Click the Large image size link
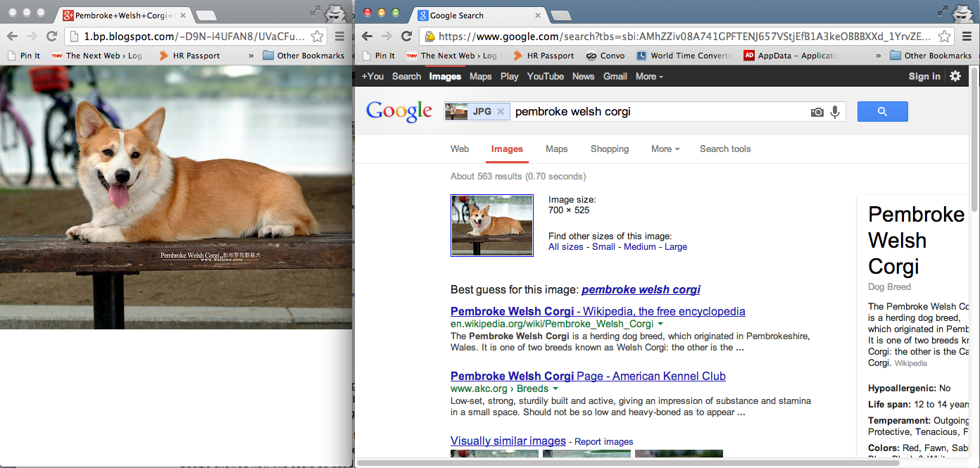This screenshot has height=468, width=980. pos(676,247)
